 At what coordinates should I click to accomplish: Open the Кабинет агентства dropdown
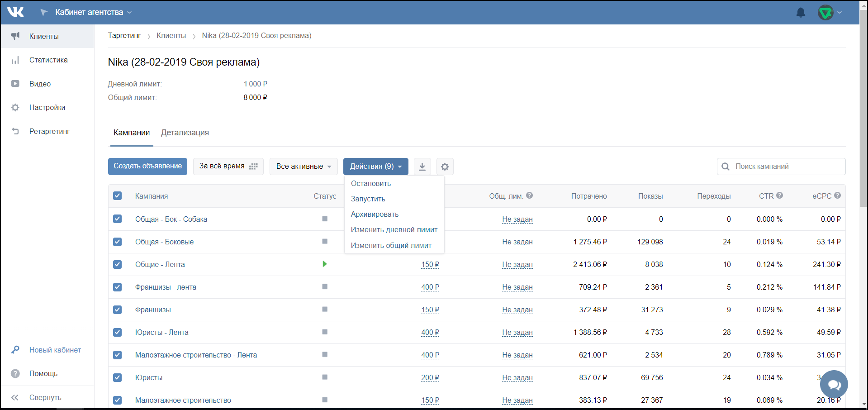(x=93, y=12)
